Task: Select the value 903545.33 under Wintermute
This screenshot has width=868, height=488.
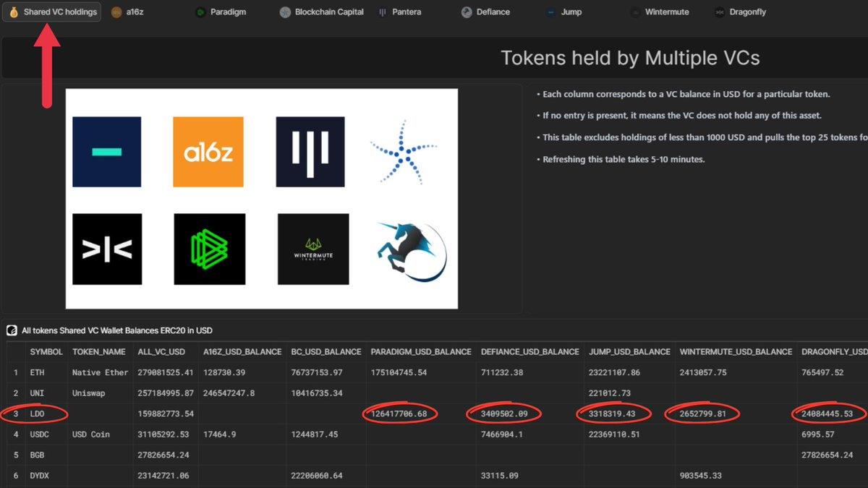Action: (700, 475)
